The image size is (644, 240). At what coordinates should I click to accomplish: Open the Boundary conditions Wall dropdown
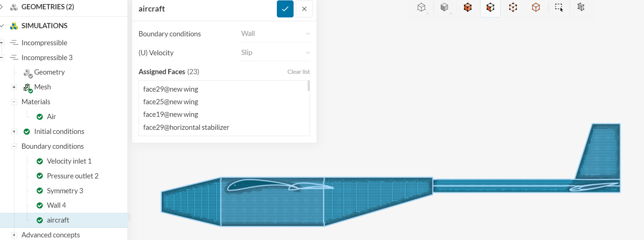[275, 34]
